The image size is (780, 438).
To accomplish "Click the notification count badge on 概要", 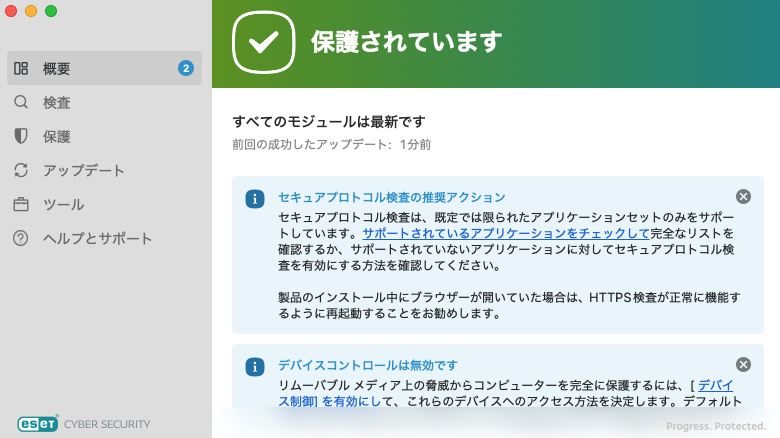I will point(185,68).
